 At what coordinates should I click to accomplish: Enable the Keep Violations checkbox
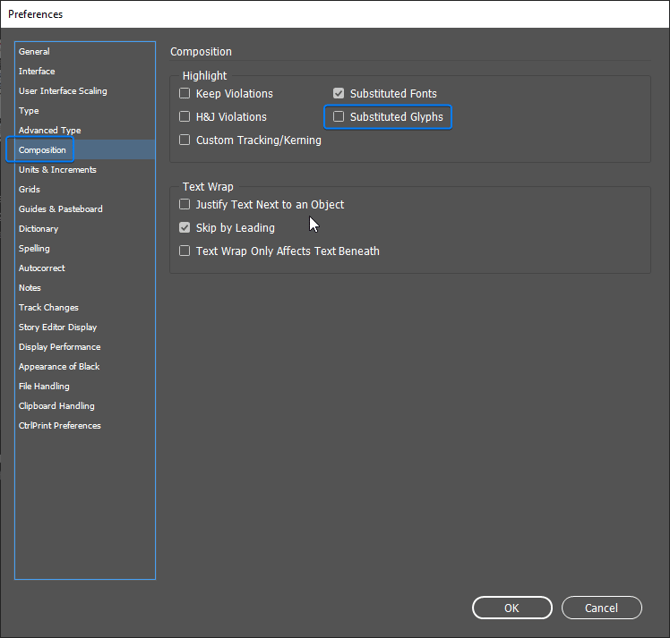click(x=185, y=94)
